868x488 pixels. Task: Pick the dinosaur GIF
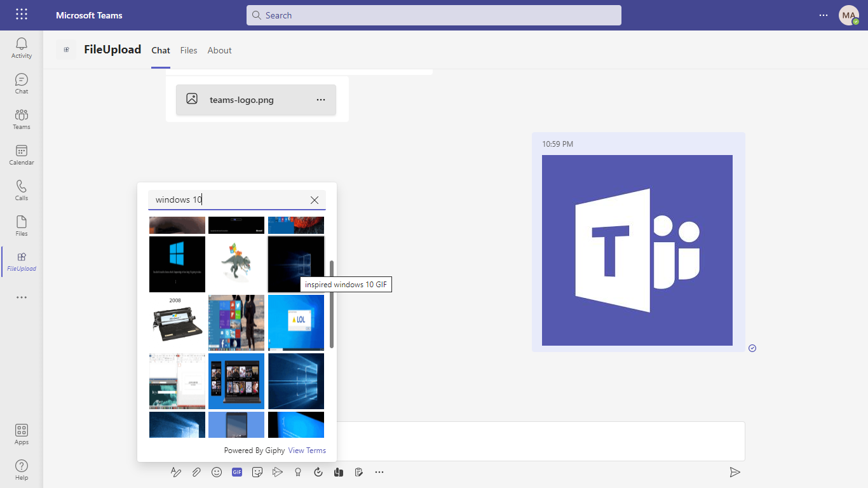click(236, 264)
